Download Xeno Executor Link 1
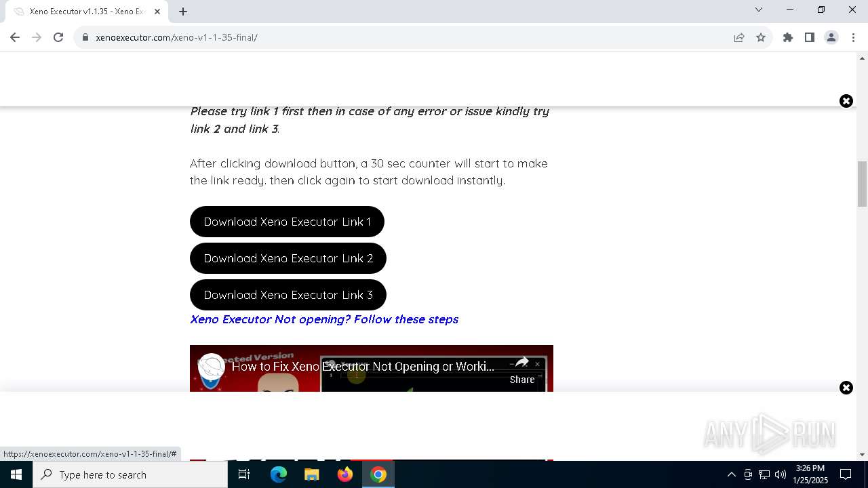The image size is (868, 488). pyautogui.click(x=287, y=222)
